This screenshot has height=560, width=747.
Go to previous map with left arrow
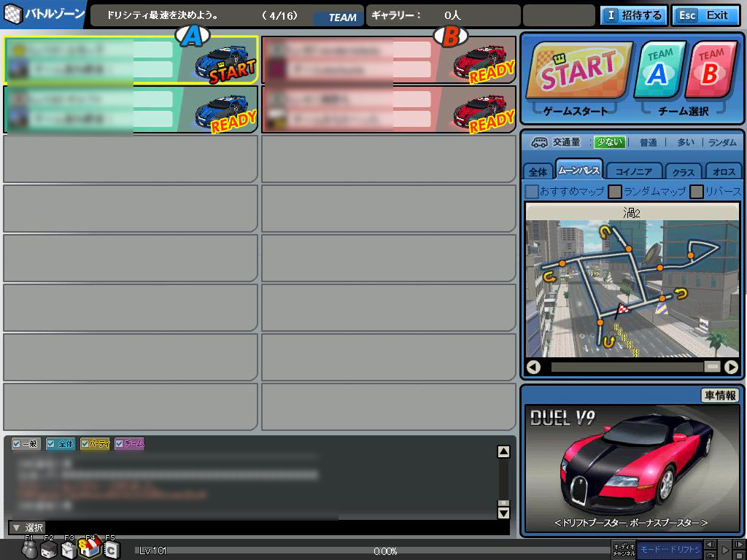pos(533,367)
